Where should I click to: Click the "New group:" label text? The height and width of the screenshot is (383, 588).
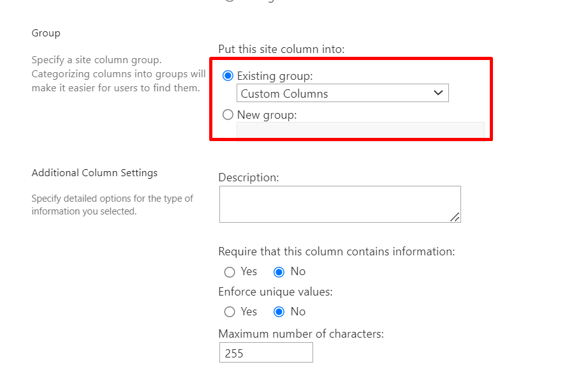pos(267,115)
